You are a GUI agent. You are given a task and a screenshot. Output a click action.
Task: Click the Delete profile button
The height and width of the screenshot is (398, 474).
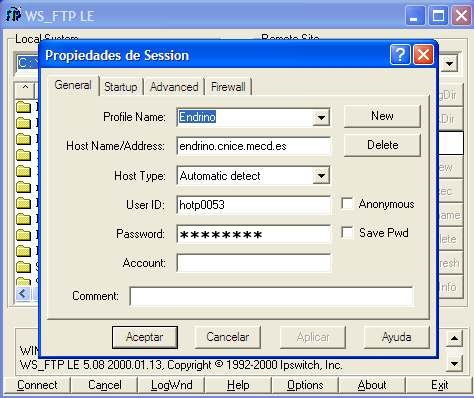tap(382, 145)
